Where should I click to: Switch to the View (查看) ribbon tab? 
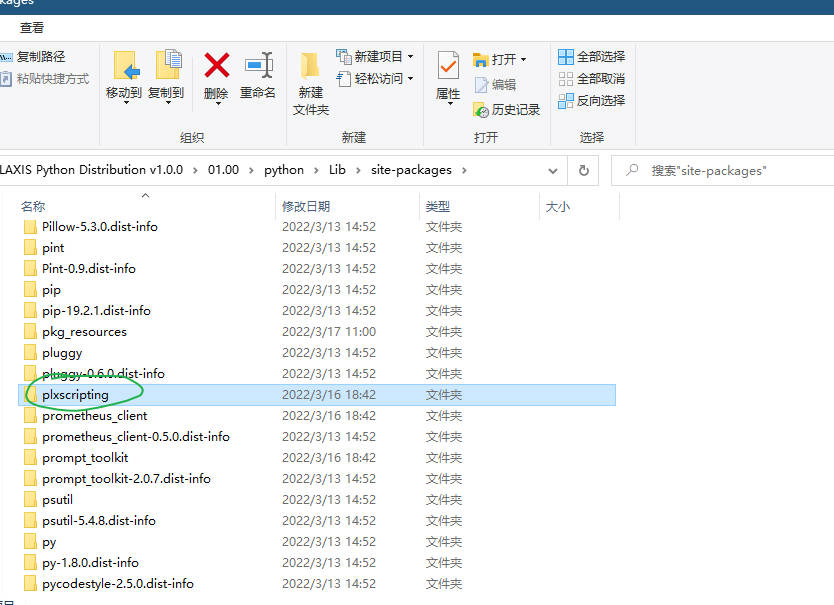coord(32,28)
